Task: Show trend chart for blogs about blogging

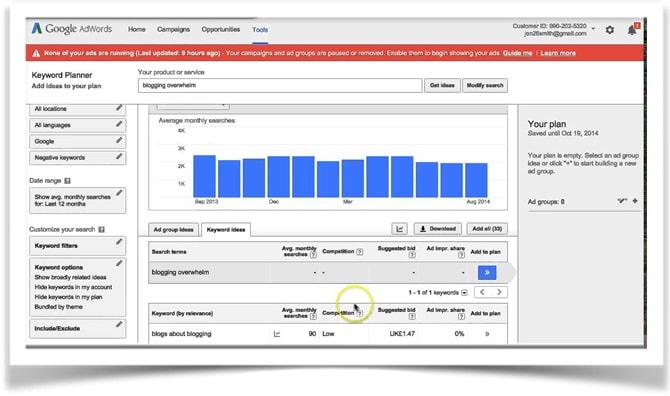Action: coord(277,334)
